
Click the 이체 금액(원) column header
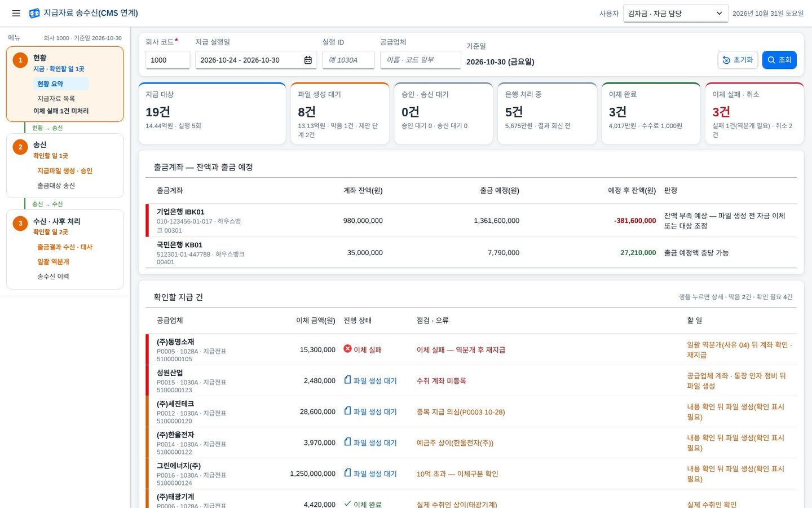(316, 321)
